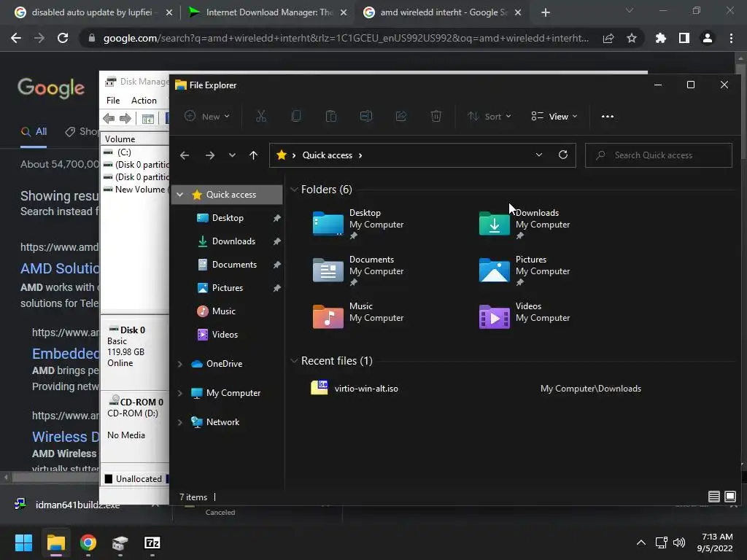This screenshot has width=747, height=560.
Task: Click Chrome extensions puzzle icon
Action: pos(660,38)
